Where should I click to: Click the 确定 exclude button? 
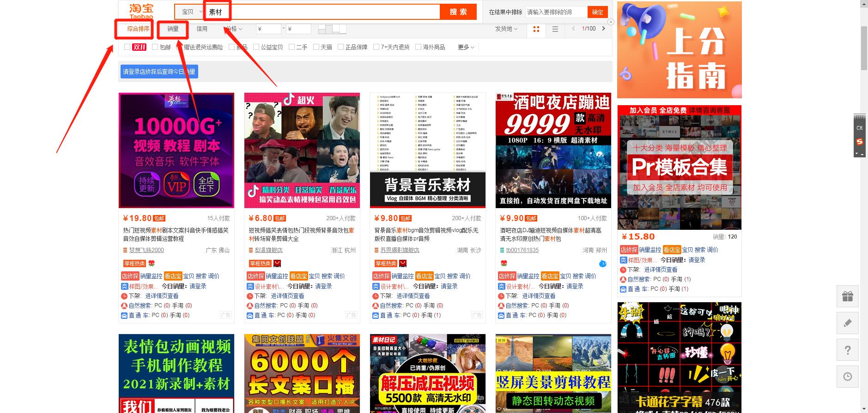[597, 12]
